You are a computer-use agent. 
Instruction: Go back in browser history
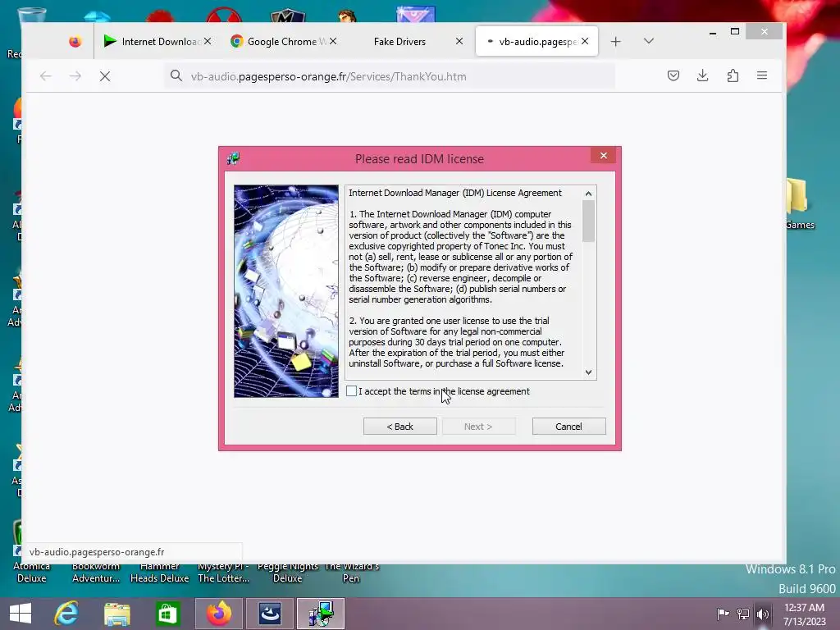[46, 76]
